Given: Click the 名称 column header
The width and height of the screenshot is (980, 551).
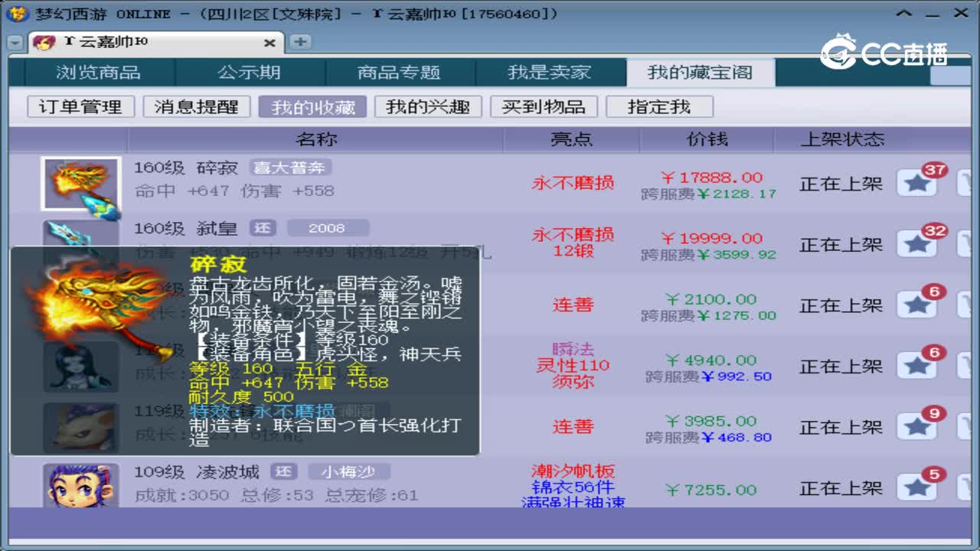Looking at the screenshot, I should 315,139.
